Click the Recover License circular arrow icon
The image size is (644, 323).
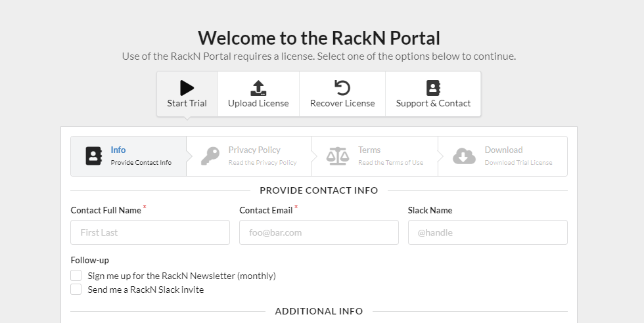[x=342, y=88]
